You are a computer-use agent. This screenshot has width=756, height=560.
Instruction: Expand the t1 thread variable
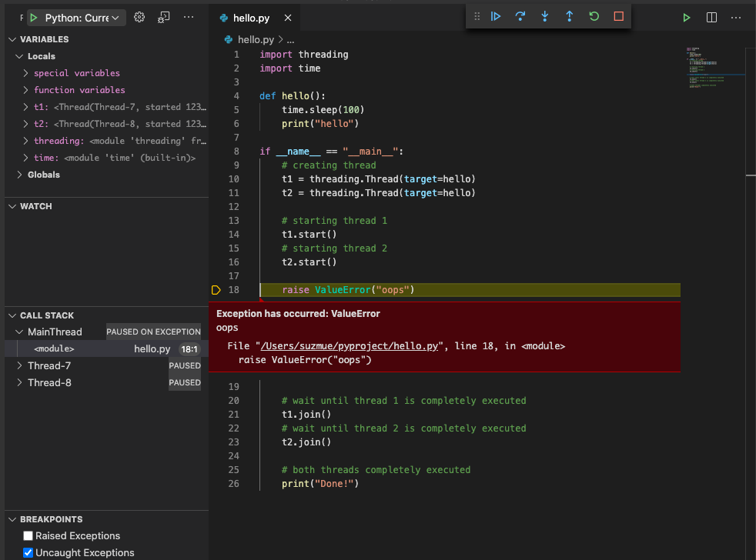point(25,107)
